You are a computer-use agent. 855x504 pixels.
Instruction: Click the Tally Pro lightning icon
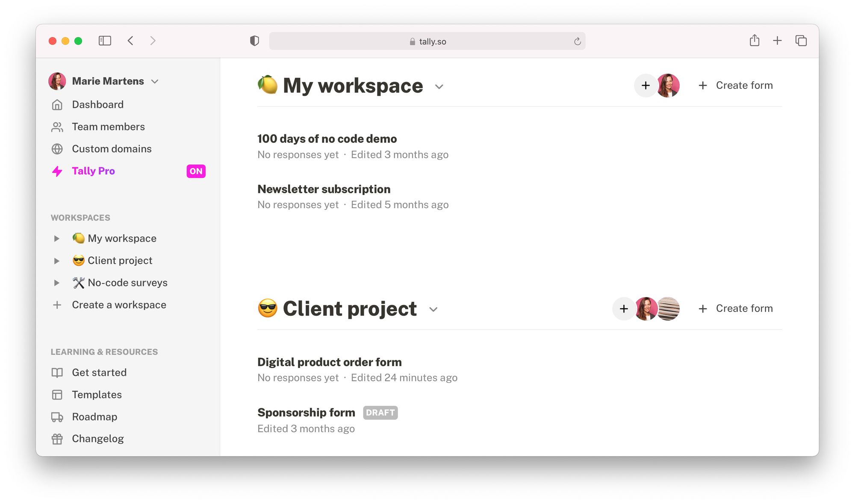[x=57, y=171]
